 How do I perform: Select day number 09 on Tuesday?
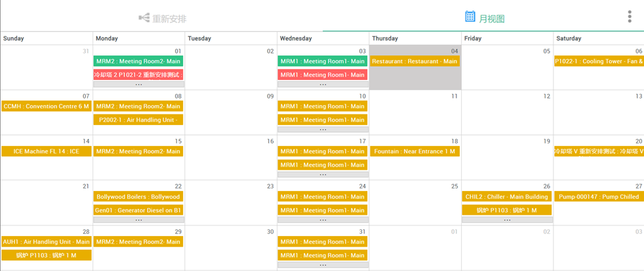click(270, 97)
